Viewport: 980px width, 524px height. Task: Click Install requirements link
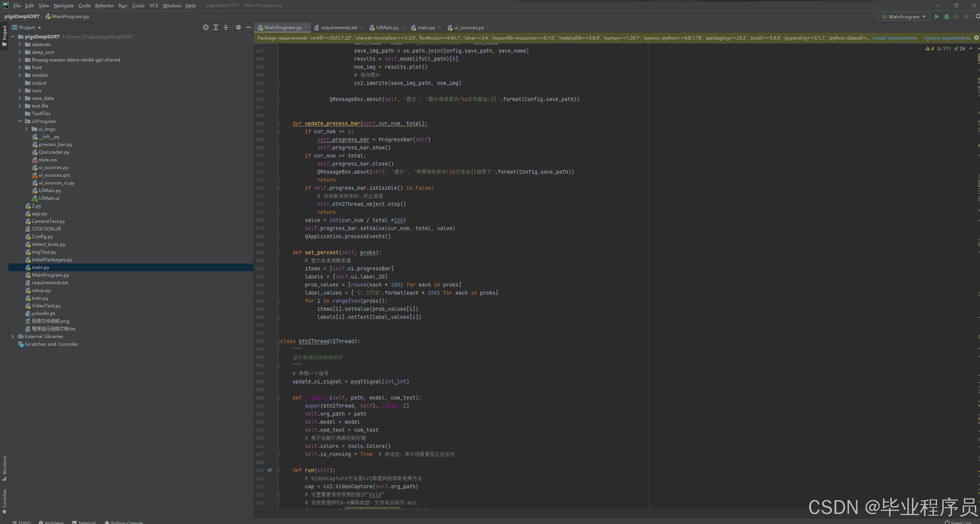894,38
